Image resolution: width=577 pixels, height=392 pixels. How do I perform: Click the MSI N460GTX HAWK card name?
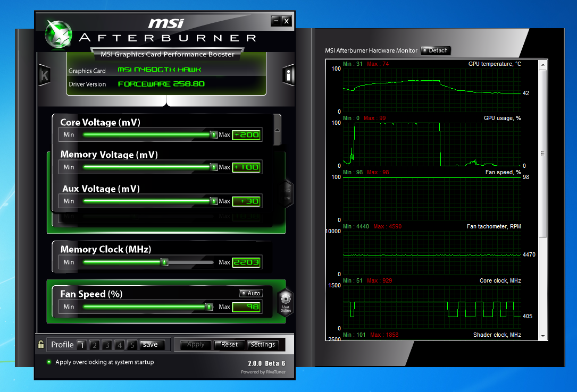pos(160,70)
